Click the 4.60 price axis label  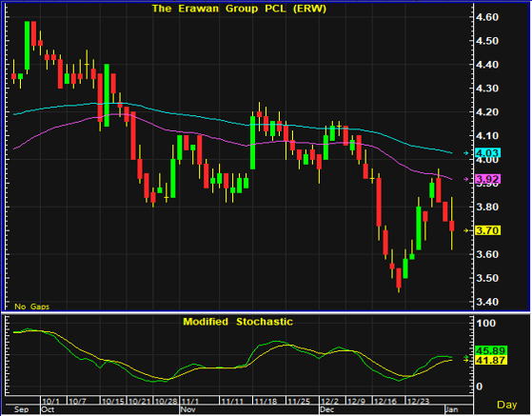487,17
